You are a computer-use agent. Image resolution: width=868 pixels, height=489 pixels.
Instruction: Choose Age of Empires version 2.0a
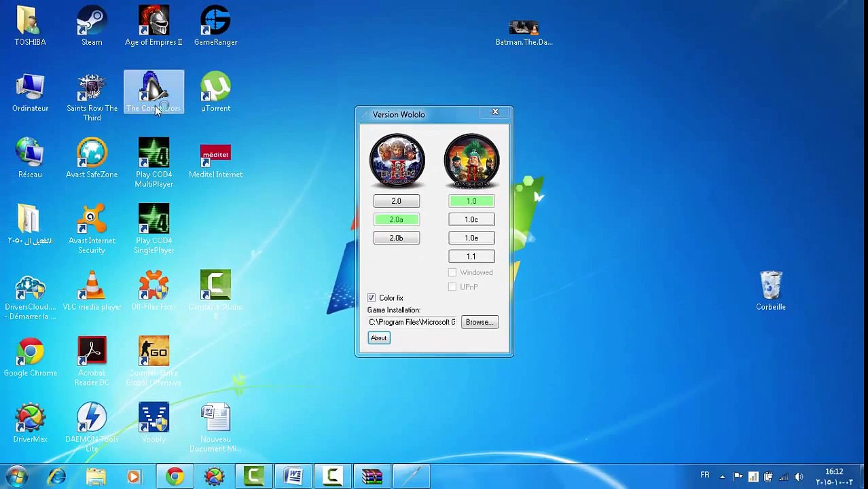(x=397, y=219)
